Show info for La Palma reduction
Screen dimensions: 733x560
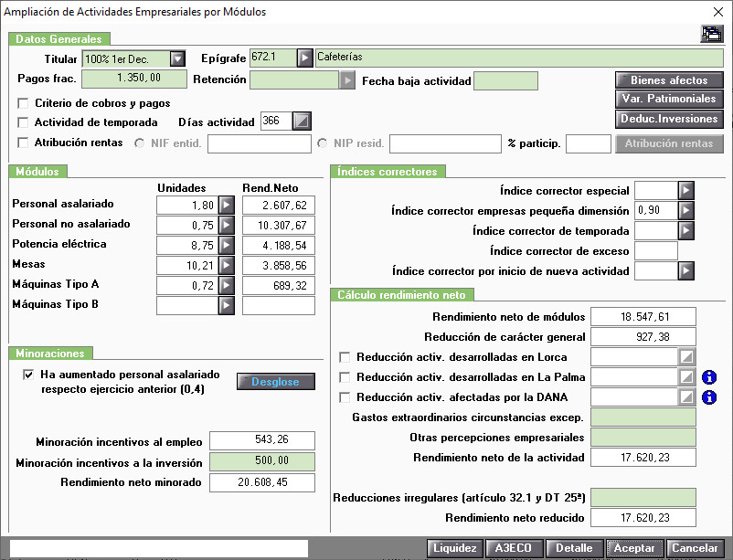(709, 377)
